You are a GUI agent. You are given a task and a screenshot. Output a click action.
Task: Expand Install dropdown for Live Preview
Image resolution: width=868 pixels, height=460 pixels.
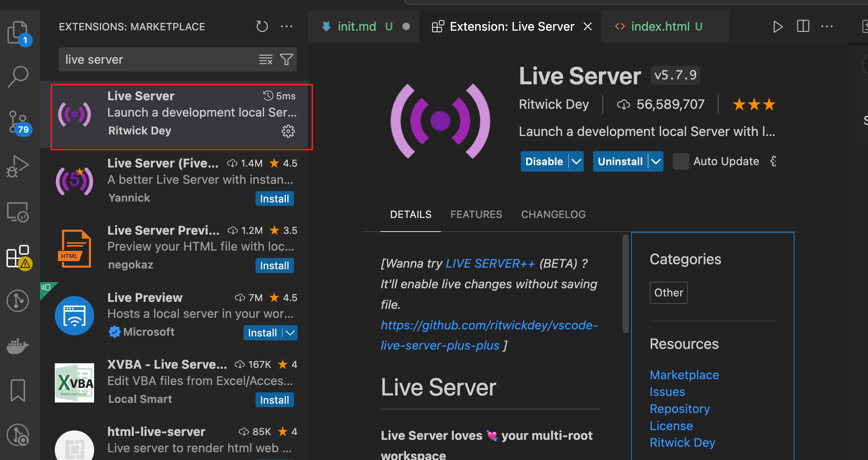(x=290, y=333)
